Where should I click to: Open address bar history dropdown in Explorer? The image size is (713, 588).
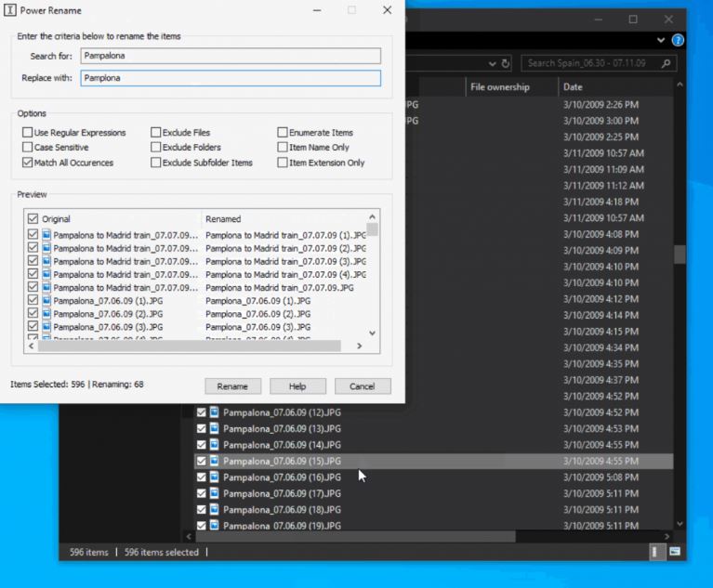(493, 63)
